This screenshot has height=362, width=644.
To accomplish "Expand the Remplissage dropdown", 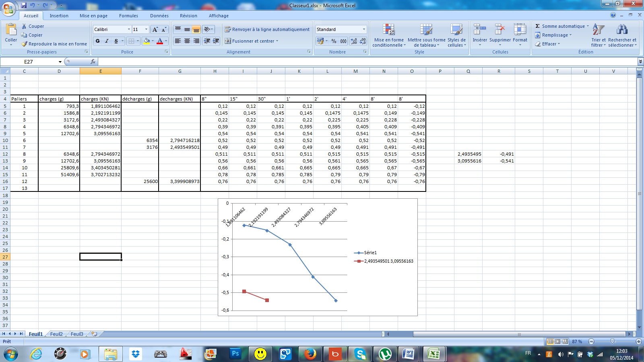I will point(570,35).
